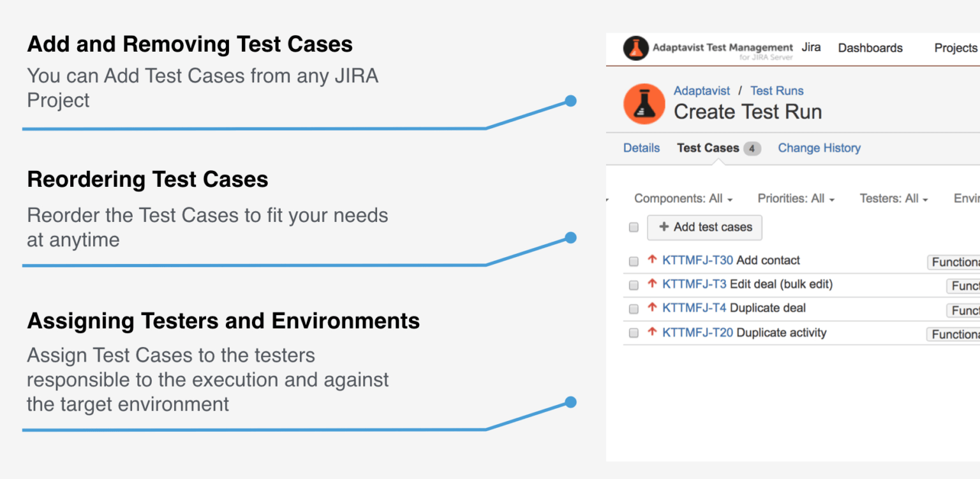Open the Priorities: All filter dropdown
The image size is (980, 479).
click(796, 198)
